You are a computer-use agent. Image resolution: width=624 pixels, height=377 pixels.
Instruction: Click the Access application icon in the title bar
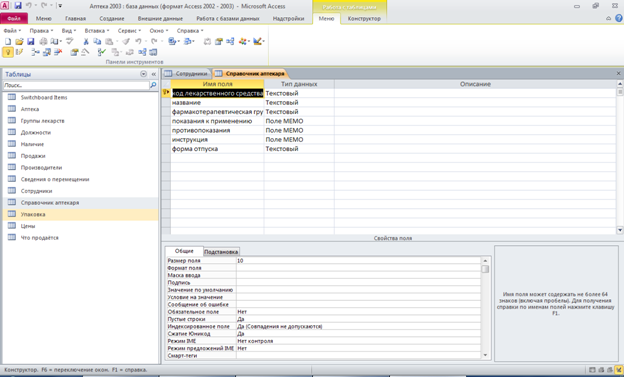(5, 6)
